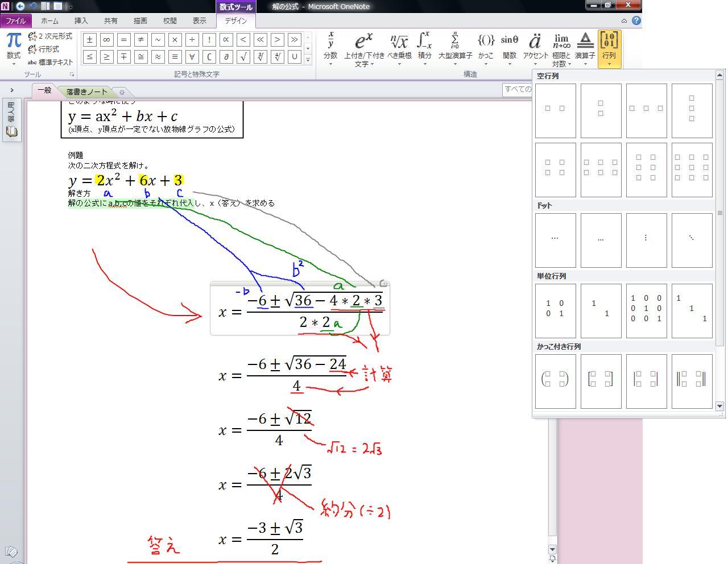
Task: Insert the almost-equal ≈ symbol
Action: coord(158,56)
